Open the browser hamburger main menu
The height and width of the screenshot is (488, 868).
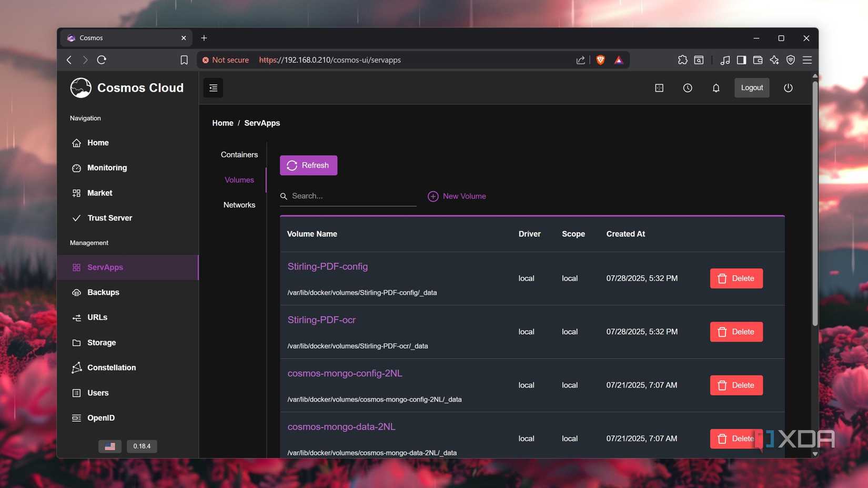point(807,60)
